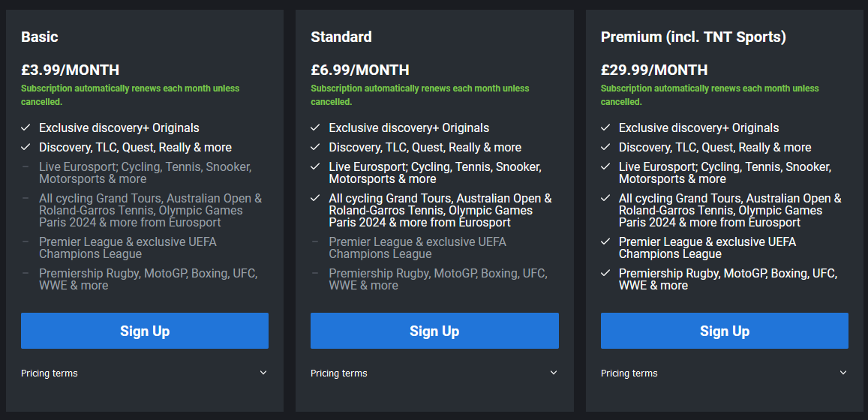
Task: Expand Pricing terms chevron in Standard card
Action: 554,373
